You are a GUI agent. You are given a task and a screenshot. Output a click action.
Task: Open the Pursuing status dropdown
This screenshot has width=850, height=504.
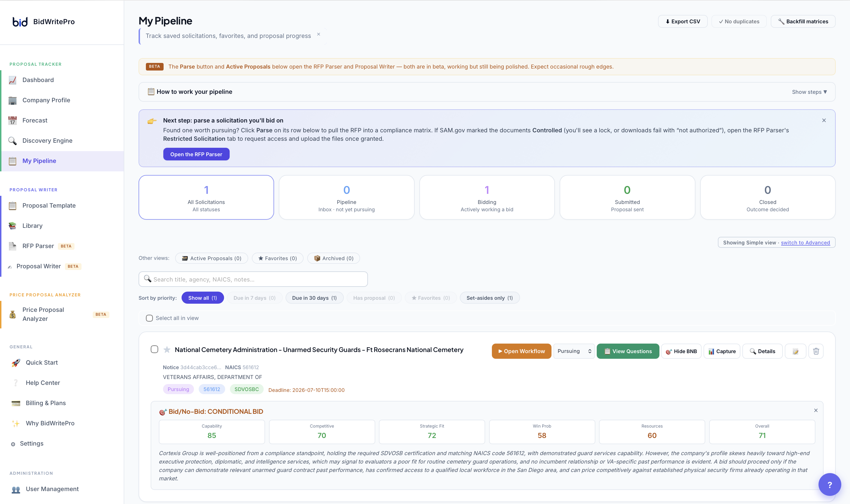[574, 351]
